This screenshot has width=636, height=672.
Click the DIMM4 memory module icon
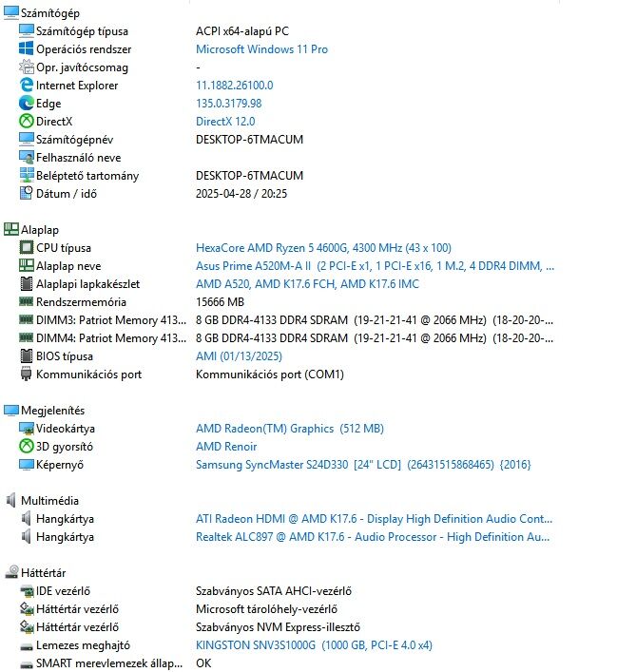(x=26, y=337)
